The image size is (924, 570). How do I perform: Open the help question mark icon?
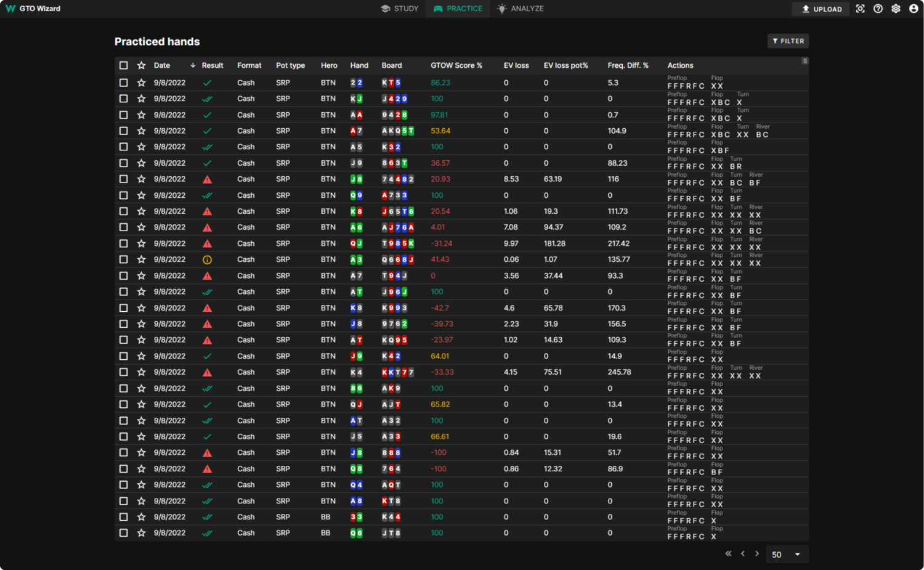(878, 9)
